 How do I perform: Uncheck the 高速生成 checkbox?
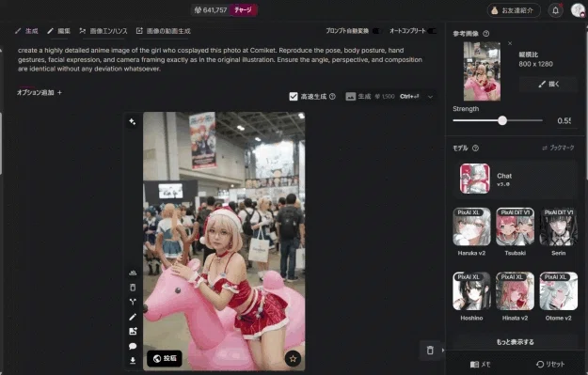[x=294, y=97]
